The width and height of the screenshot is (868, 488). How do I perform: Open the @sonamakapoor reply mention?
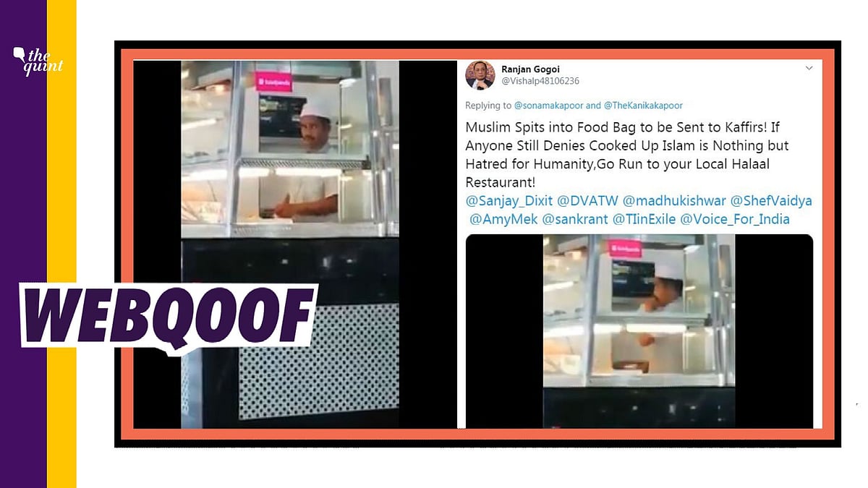548,106
